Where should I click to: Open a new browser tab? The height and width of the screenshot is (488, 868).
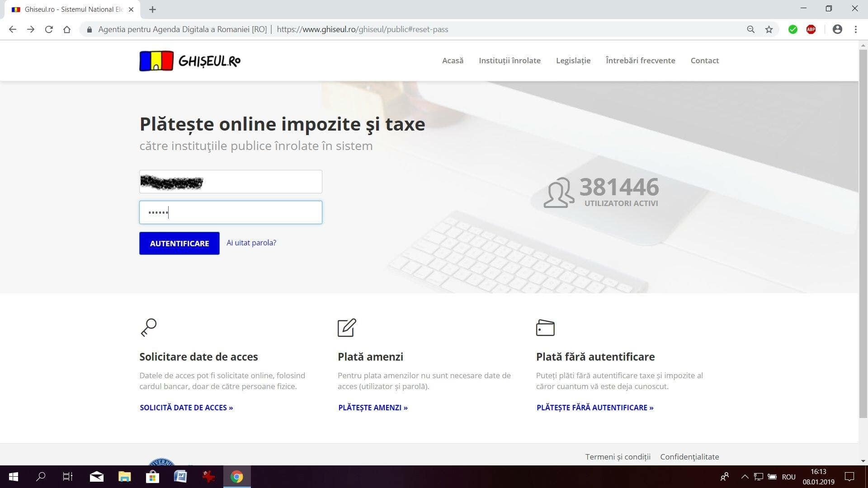[152, 9]
